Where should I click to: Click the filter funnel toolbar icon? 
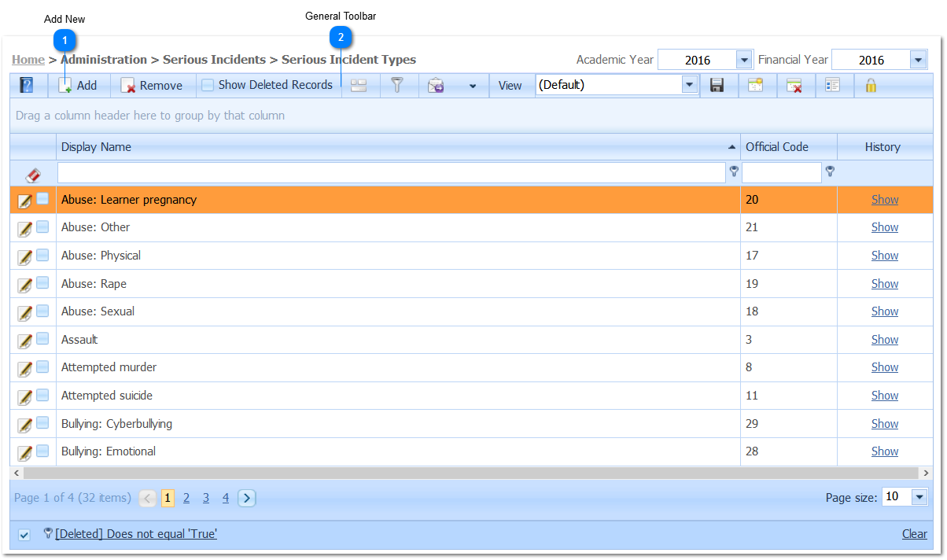pos(397,86)
